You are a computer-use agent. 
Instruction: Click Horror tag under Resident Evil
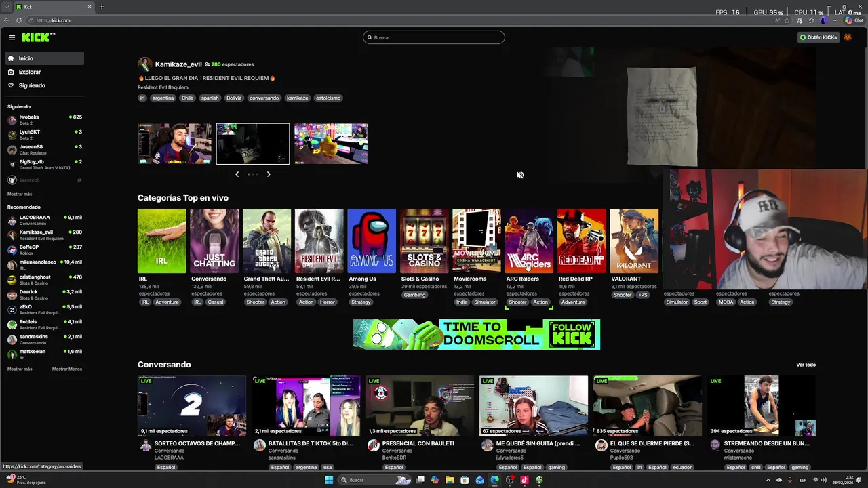pos(328,302)
